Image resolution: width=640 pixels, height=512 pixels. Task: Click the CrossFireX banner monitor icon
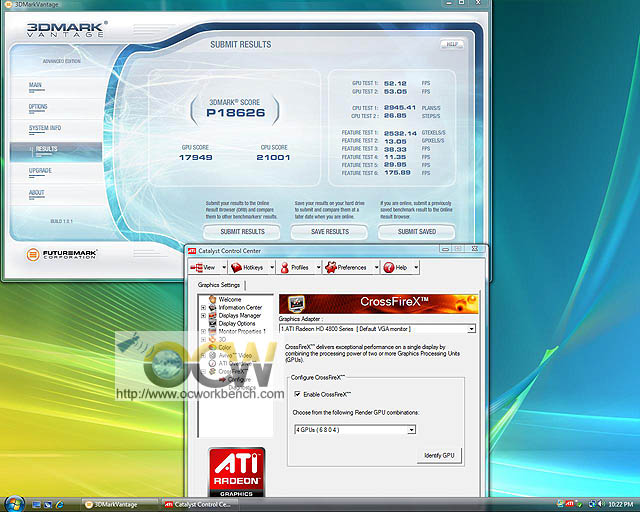pyautogui.click(x=296, y=303)
